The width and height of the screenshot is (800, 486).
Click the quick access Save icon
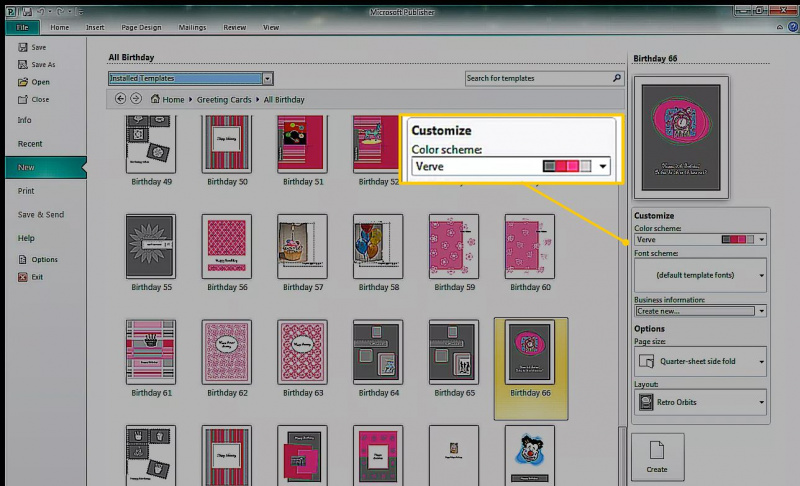click(x=27, y=11)
